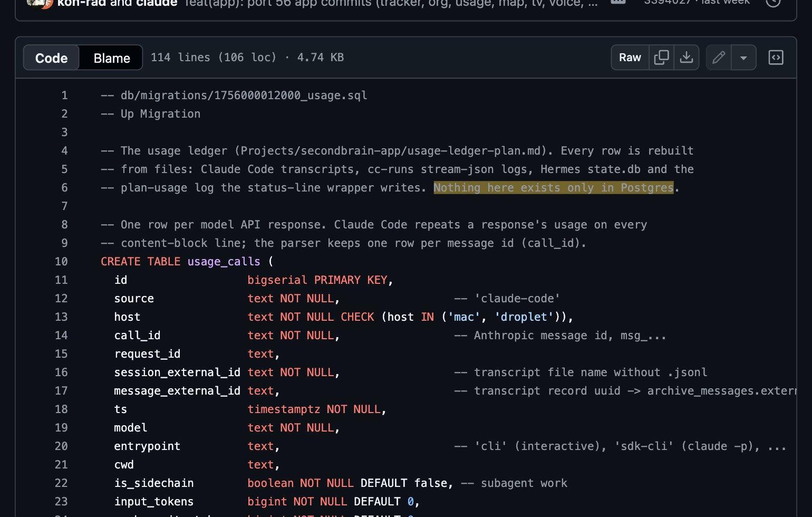Click the entrypoint column name
Image resolution: width=812 pixels, height=517 pixels.
[x=147, y=446]
